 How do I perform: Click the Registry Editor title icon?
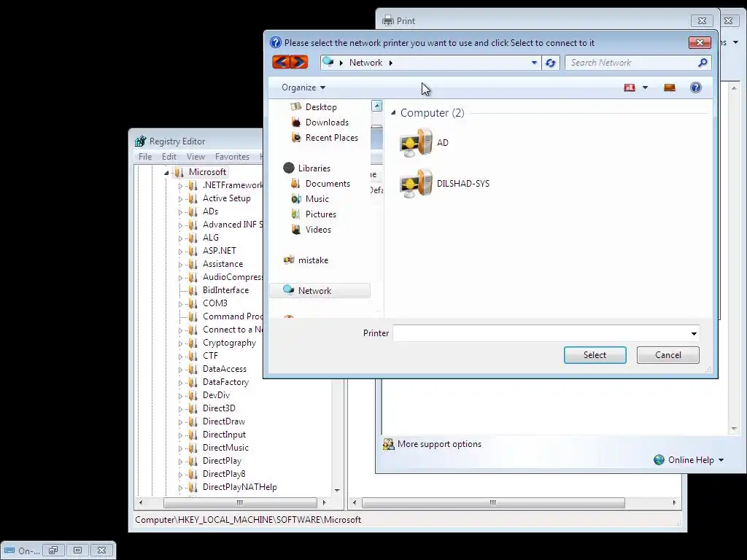click(140, 141)
